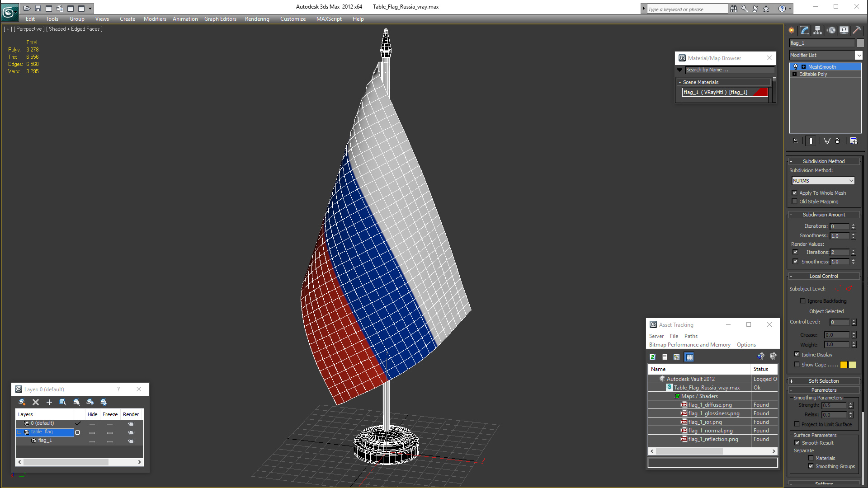Click Highlight Selected Objects' Layers icon

click(x=76, y=402)
